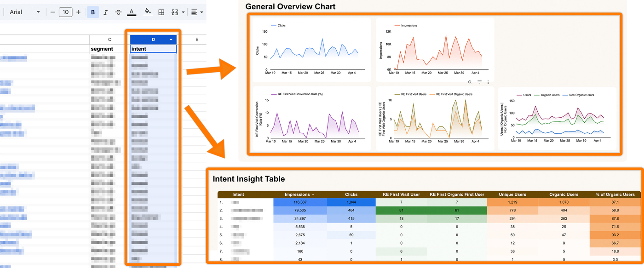Viewport: 644px width, 268px height.
Task: Open the cell borders tool
Action: pos(161,12)
